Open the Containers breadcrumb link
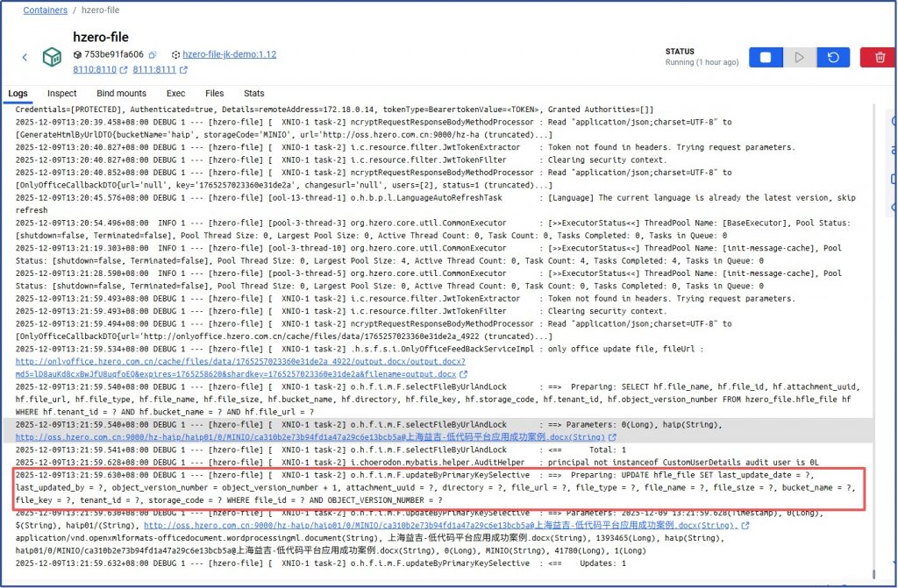This screenshot has width=898, height=588. click(x=45, y=11)
